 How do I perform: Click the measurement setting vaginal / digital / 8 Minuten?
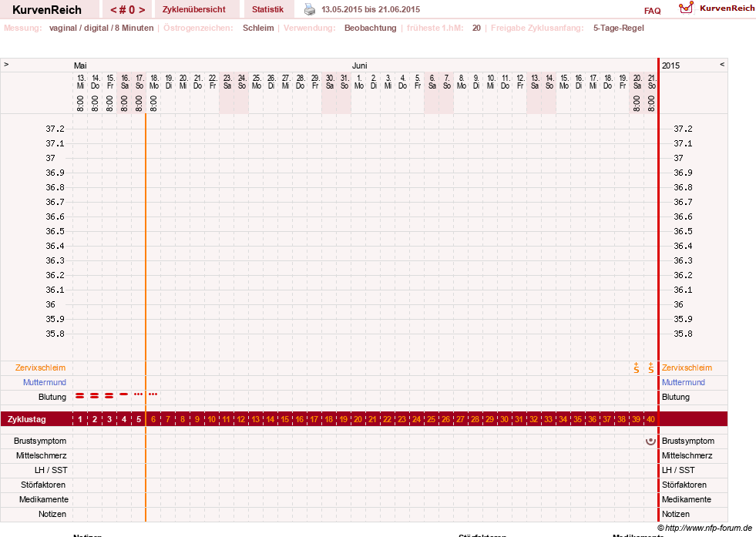(101, 28)
